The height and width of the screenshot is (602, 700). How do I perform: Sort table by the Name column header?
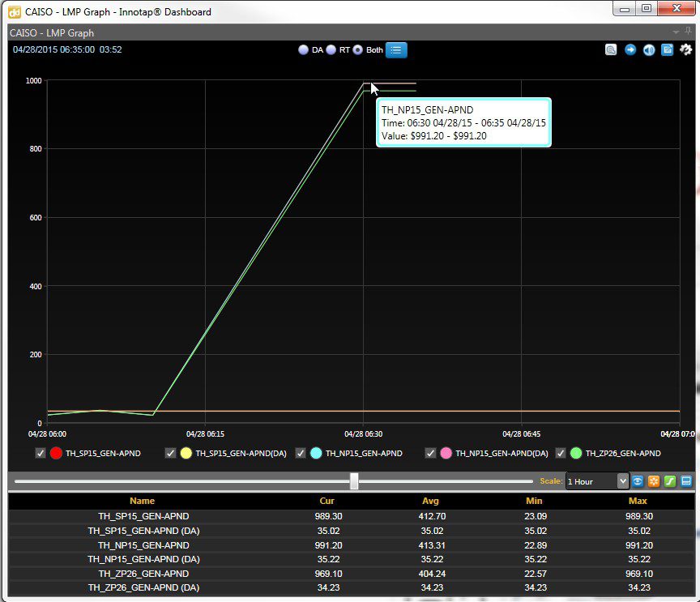pos(142,501)
